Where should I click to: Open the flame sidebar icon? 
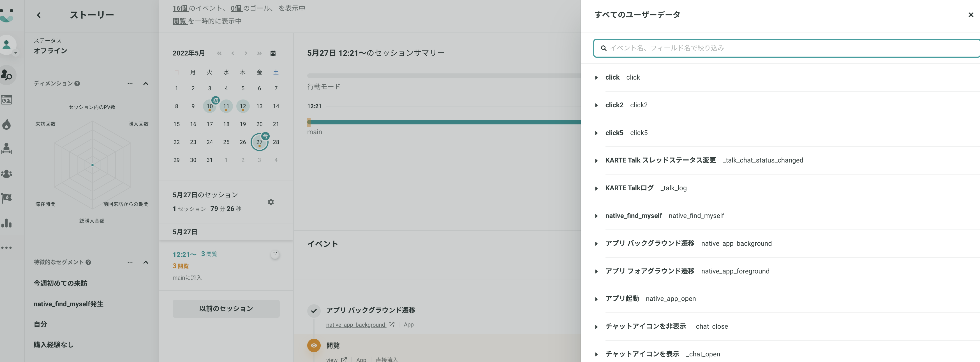(x=6, y=124)
